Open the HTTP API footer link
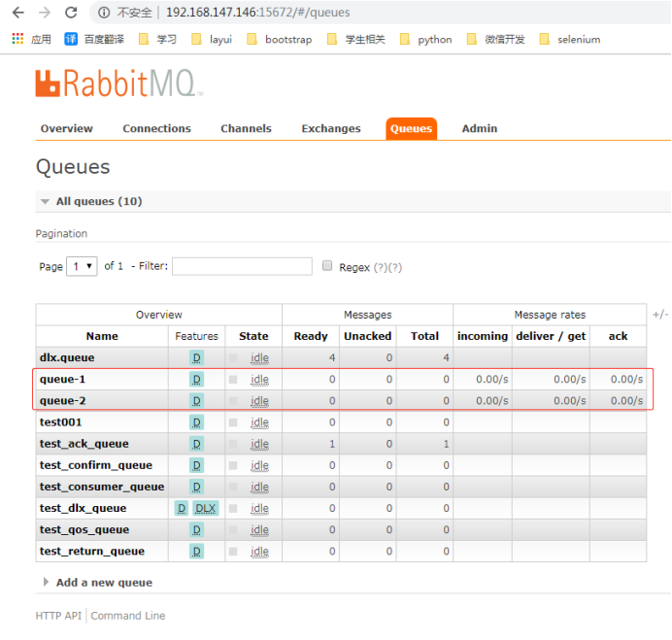Viewport: 672px width, 640px height. coord(58,616)
